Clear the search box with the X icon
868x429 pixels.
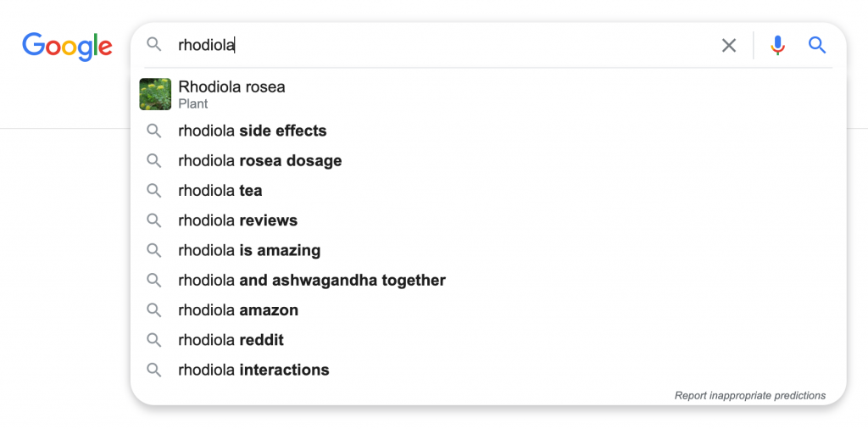point(729,46)
